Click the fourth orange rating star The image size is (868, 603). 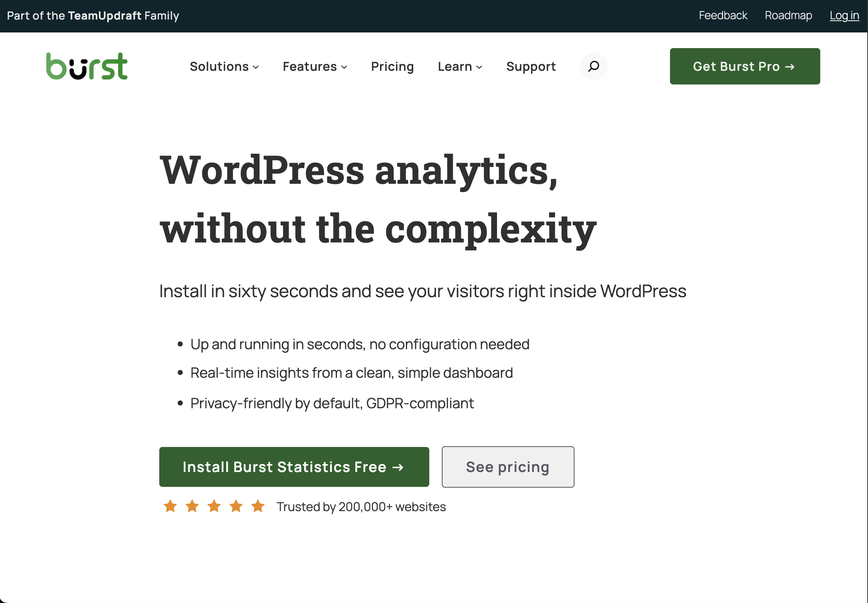coord(236,506)
